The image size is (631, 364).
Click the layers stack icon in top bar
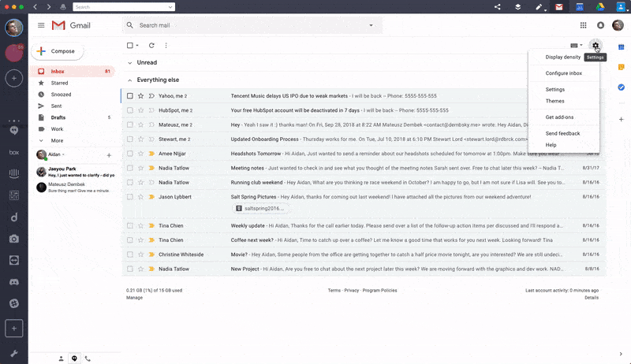coord(518,7)
